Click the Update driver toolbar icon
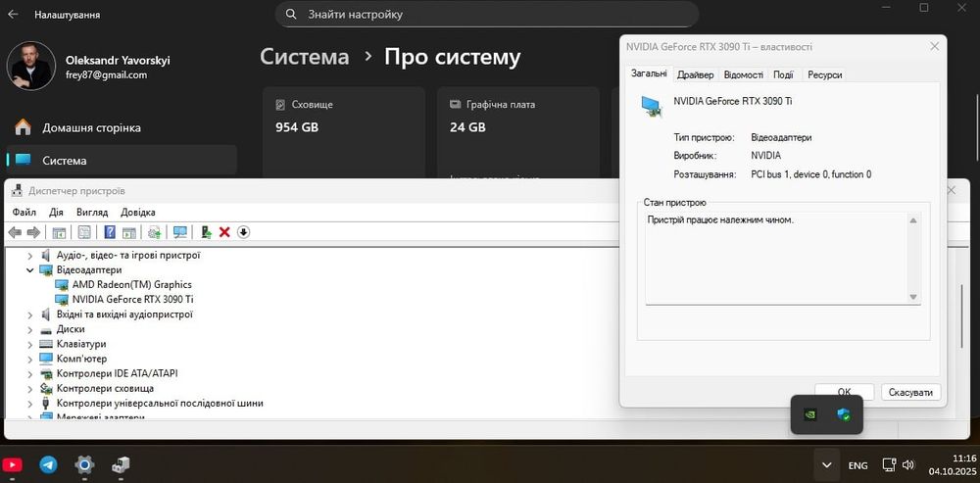This screenshot has height=483, width=980. click(x=206, y=232)
